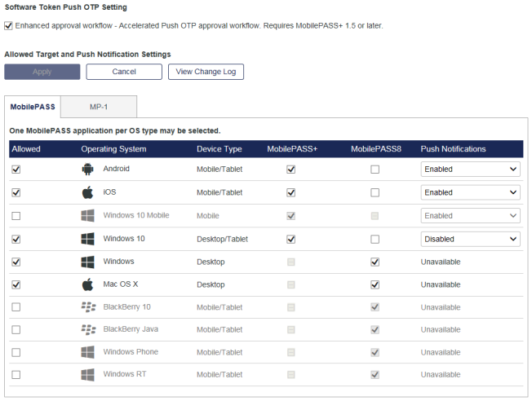Toggle the MobilePASS8 checkbox for Mac OS X
Image resolution: width=532 pixels, height=401 pixels.
[375, 284]
